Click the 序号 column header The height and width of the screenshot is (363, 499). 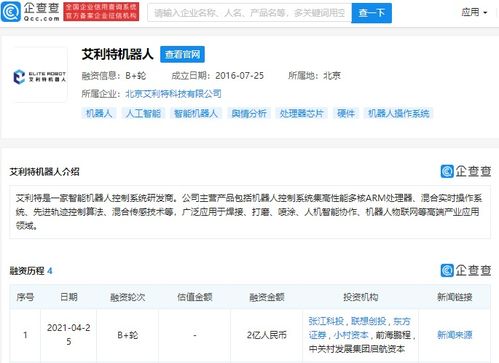point(25,297)
